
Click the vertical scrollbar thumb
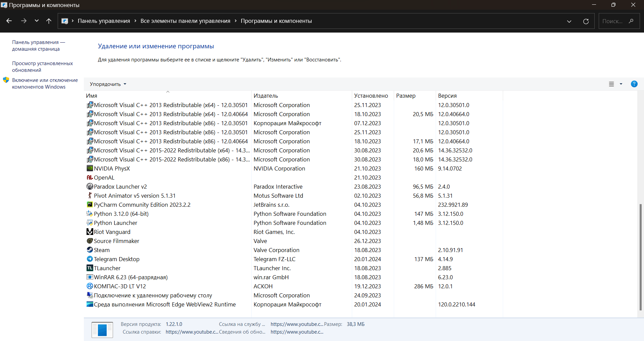click(x=640, y=257)
